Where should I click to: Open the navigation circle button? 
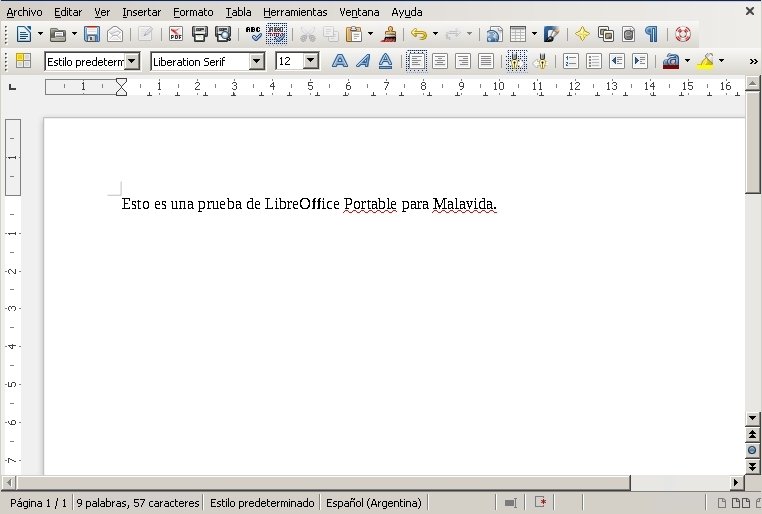[x=752, y=450]
